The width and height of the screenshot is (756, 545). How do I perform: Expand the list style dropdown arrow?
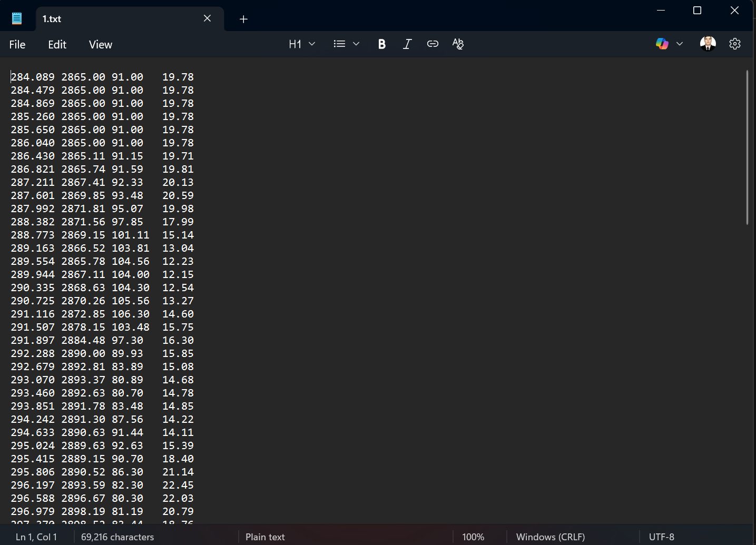click(x=356, y=44)
